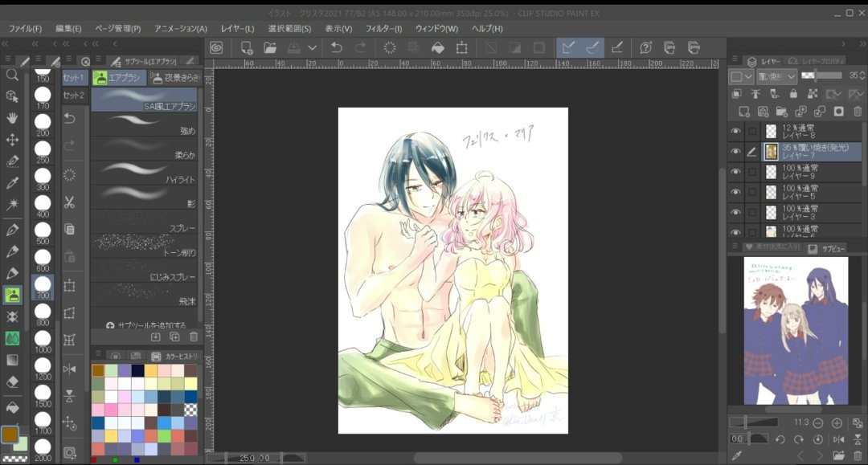Screen dimensions: 868x465
Task: Export as JPG from the command bar
Action: (669, 48)
